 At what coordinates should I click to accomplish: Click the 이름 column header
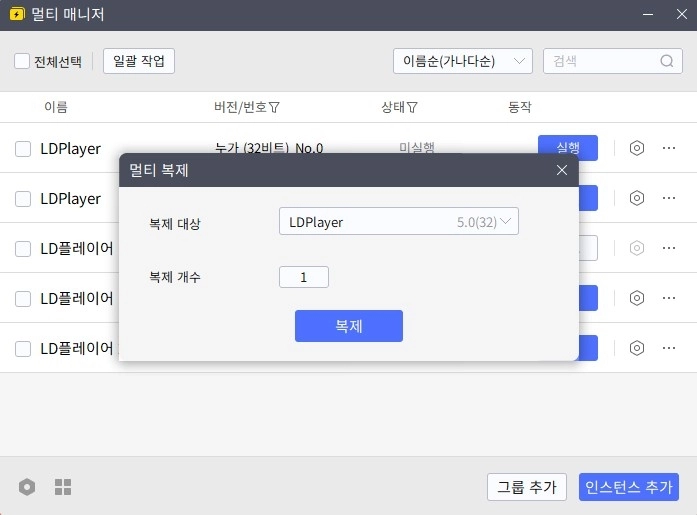56,107
